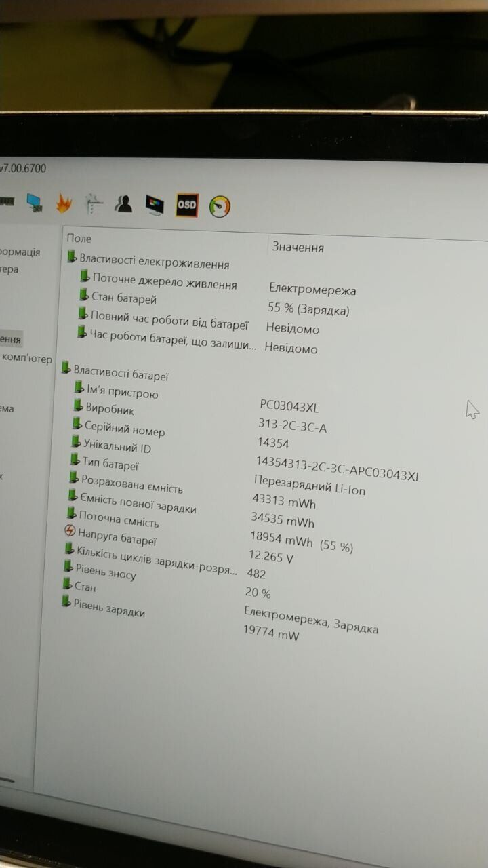Click the battery icon beside Властивості електроживлення
This screenshot has height=868, width=488.
(x=73, y=256)
